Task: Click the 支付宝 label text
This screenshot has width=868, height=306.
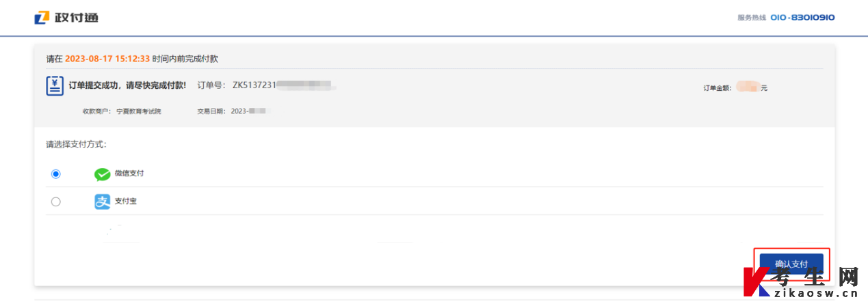Action: (x=126, y=201)
